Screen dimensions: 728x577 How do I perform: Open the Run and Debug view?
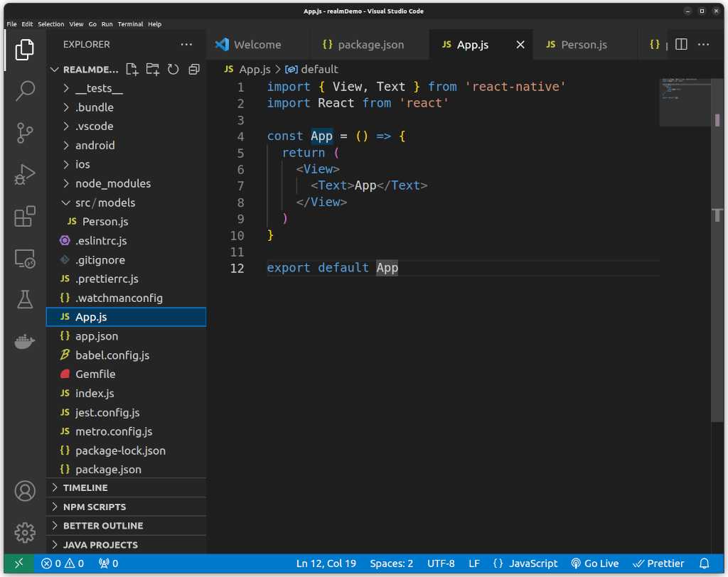pyautogui.click(x=25, y=175)
